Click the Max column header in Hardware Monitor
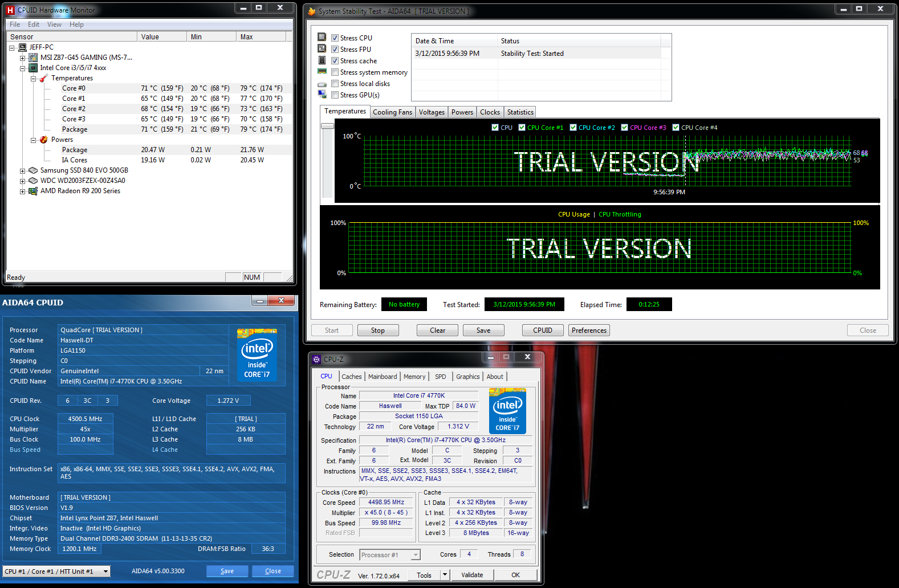The image size is (899, 588). 261,36
